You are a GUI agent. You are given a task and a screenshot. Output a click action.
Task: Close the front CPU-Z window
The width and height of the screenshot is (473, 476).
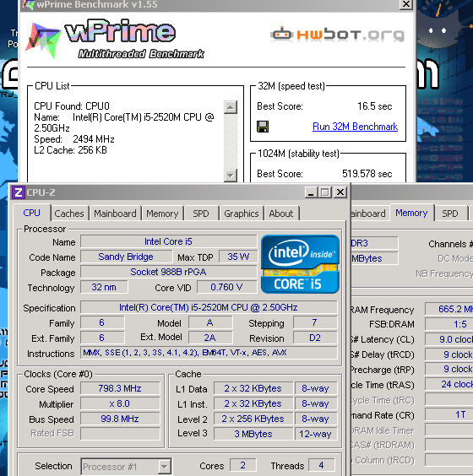pos(340,192)
